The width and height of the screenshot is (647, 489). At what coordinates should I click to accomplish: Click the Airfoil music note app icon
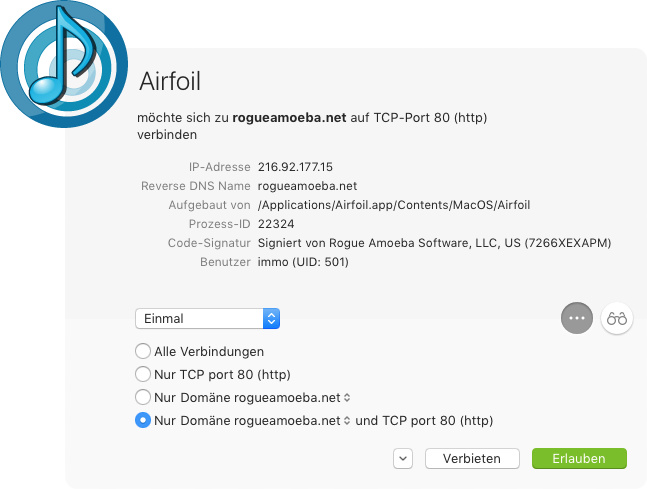click(63, 64)
